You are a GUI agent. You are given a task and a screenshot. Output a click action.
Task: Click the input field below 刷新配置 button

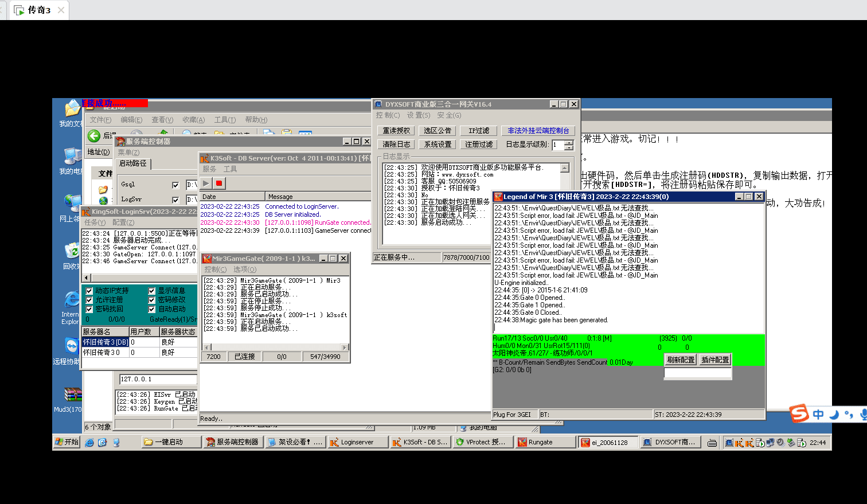click(x=698, y=373)
